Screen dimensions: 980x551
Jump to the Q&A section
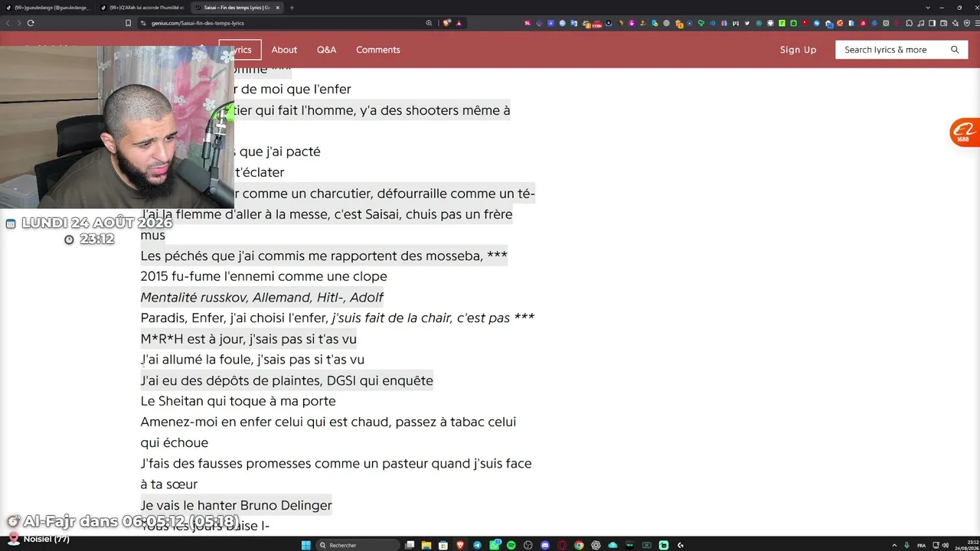(x=327, y=50)
